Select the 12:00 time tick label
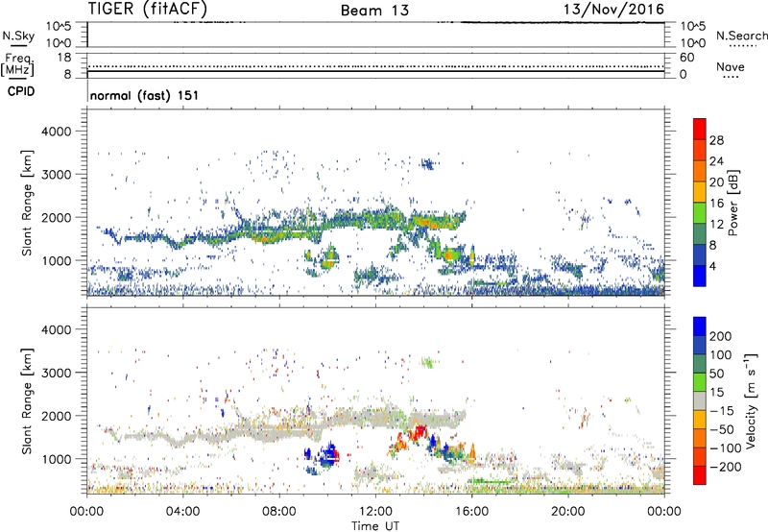The image size is (768, 532). point(375,512)
